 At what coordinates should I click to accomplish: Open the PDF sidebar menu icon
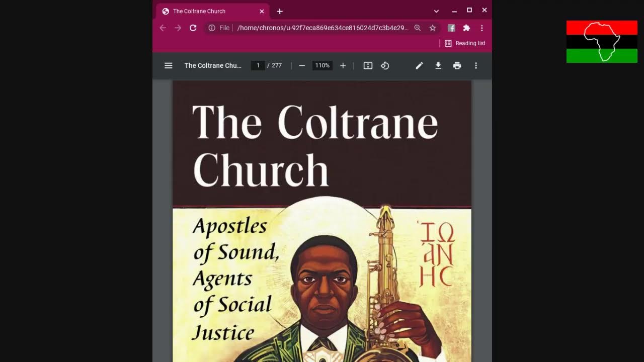coord(169,65)
